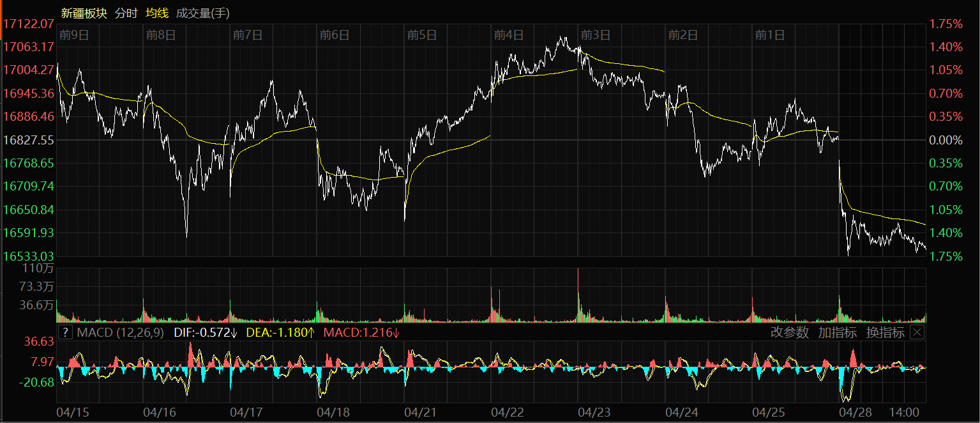This screenshot has height=423, width=980.
Task: Click the 前7日 day marker
Action: coord(248,35)
